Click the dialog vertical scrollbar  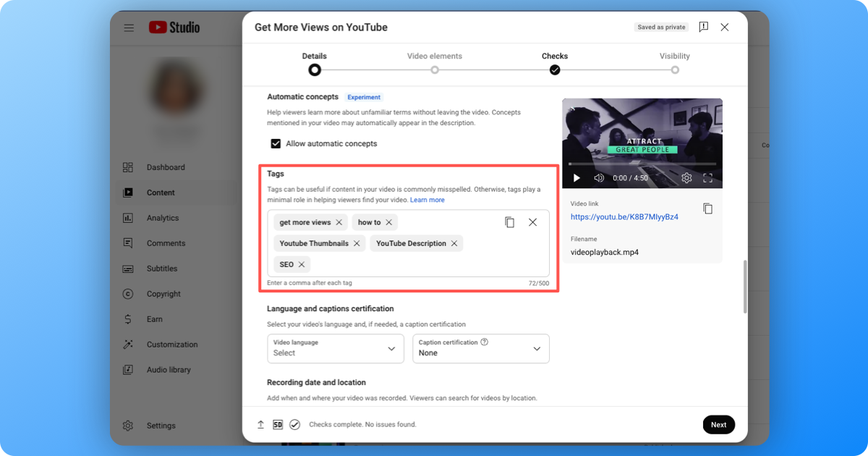[x=745, y=287]
